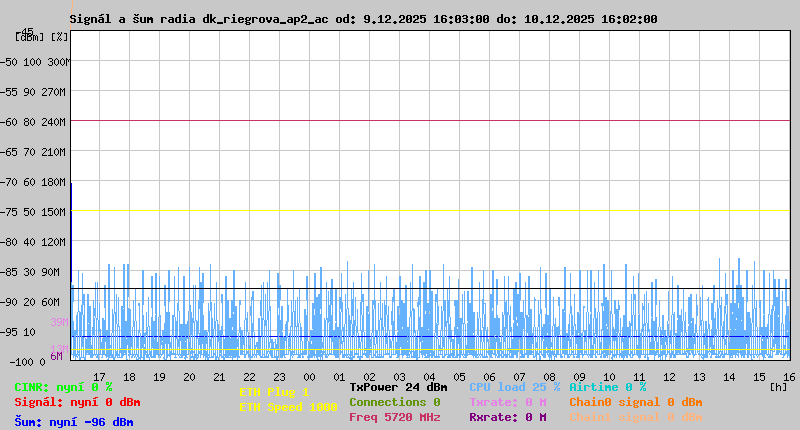Click the CPU load 25 % label
This screenshot has width=800, height=430.
pos(514,387)
